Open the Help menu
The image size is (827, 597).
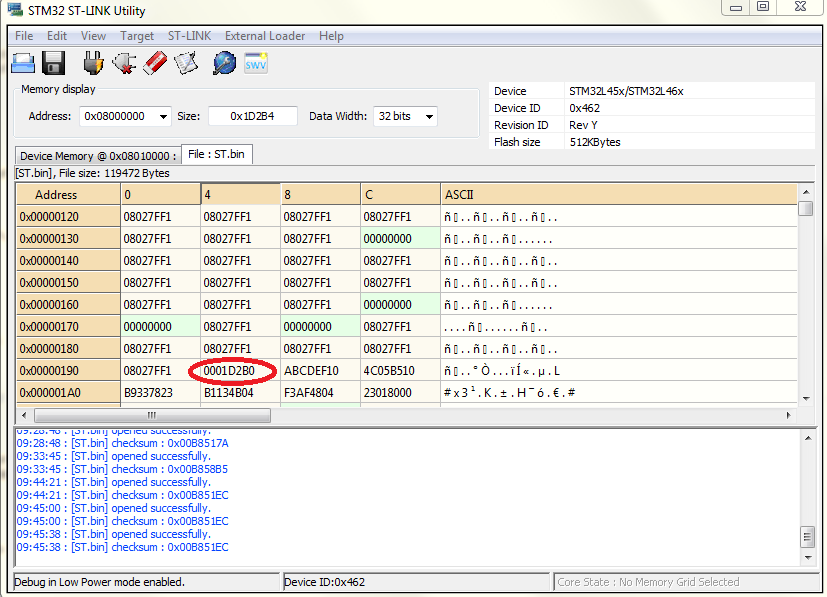coord(331,36)
